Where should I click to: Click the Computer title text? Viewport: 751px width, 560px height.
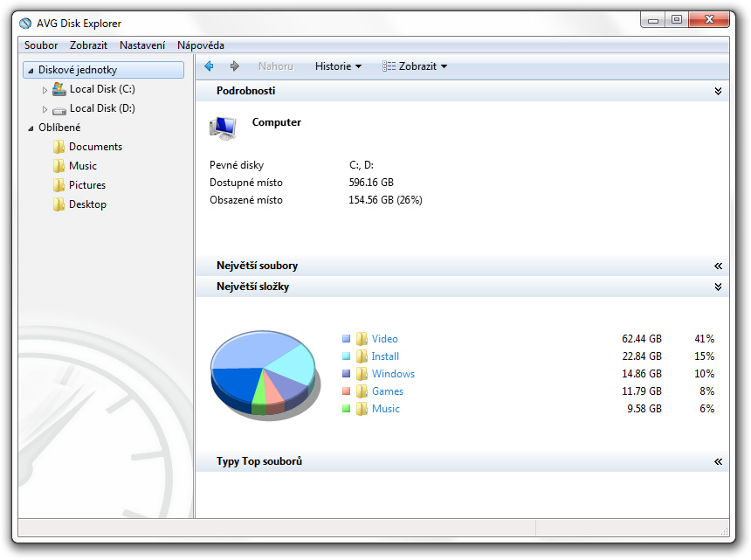click(277, 122)
